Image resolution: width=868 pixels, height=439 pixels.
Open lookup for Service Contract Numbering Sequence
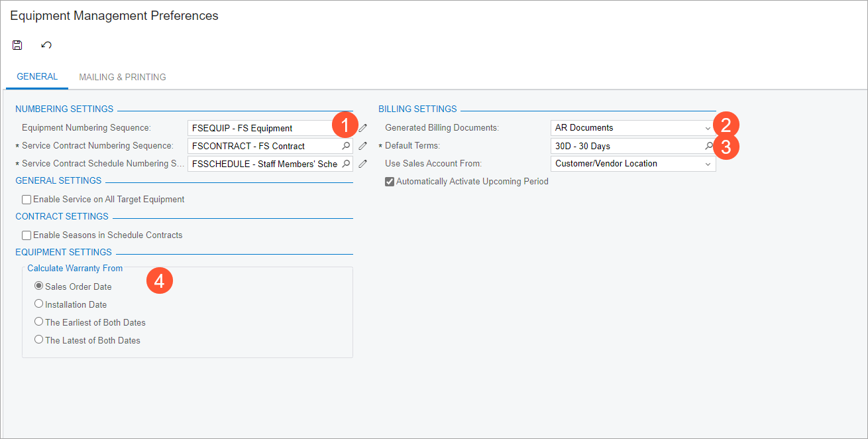pyautogui.click(x=346, y=146)
